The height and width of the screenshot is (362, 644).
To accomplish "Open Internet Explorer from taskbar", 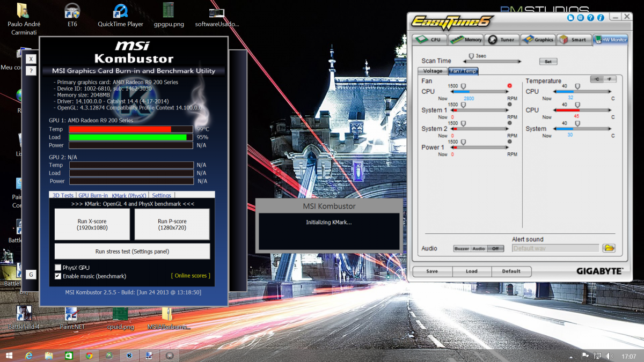I will tap(29, 355).
